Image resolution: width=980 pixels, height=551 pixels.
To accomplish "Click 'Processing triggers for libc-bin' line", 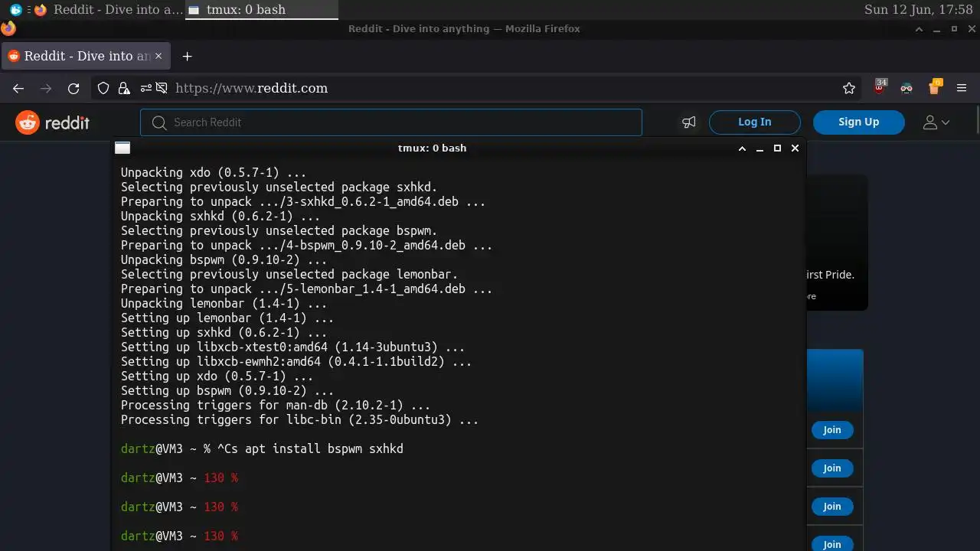I will pyautogui.click(x=299, y=420).
